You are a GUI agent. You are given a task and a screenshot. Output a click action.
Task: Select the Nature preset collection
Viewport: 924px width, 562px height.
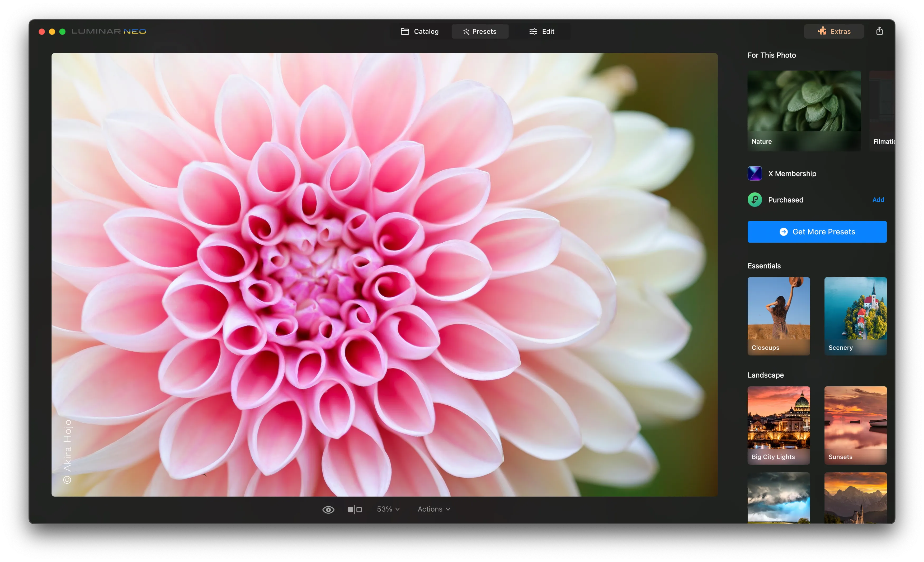click(x=804, y=111)
